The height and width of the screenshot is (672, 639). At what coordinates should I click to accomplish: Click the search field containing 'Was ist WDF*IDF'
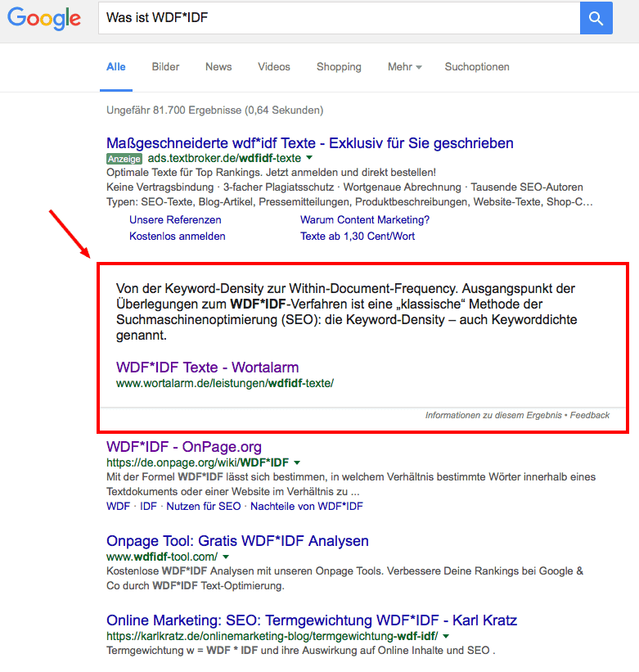[337, 18]
